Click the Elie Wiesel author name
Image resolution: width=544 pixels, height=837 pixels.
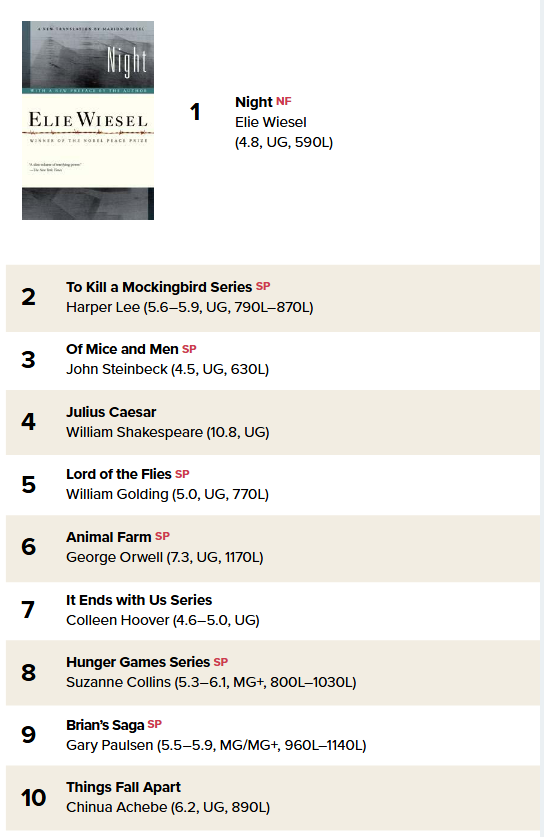(271, 122)
